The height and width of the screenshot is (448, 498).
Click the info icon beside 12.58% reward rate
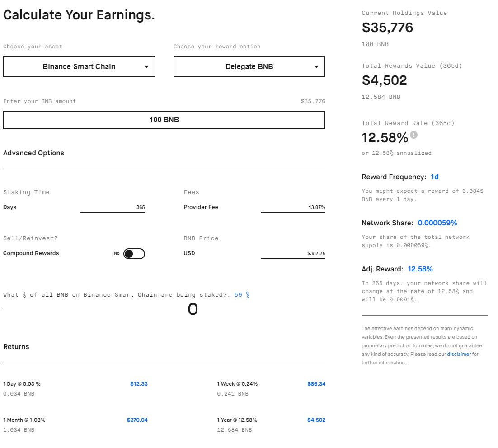(x=413, y=135)
